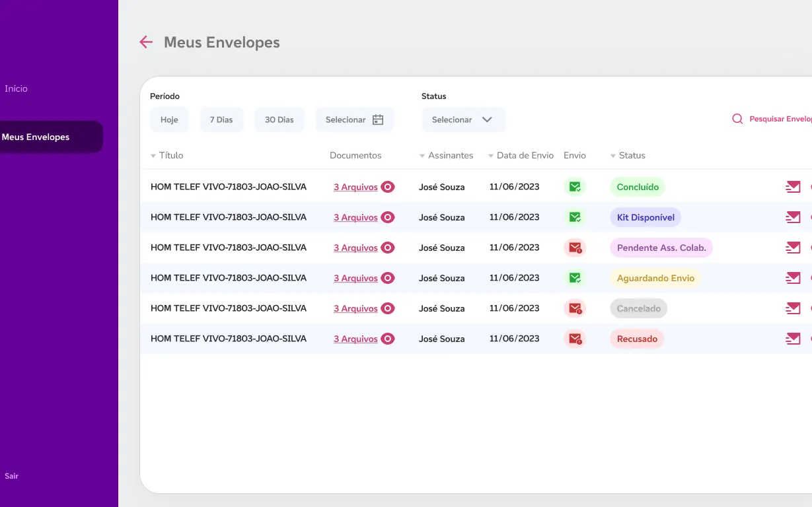This screenshot has width=812, height=507.
Task: Open 3 Arquivos link in Recusado row
Action: click(355, 339)
